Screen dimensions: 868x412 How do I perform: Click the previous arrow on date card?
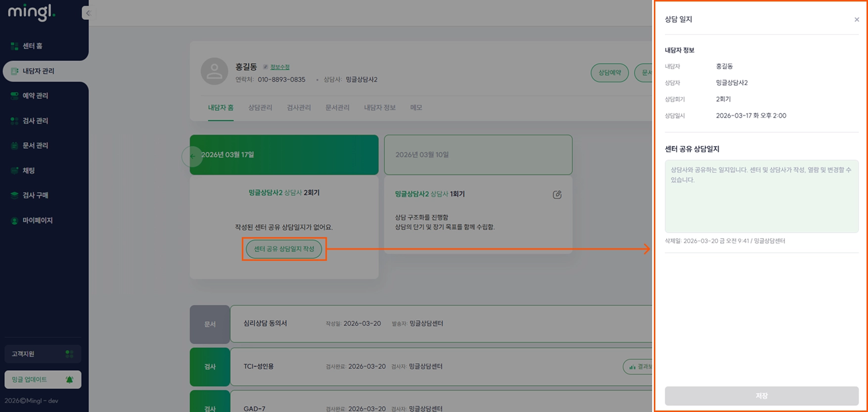point(192,157)
